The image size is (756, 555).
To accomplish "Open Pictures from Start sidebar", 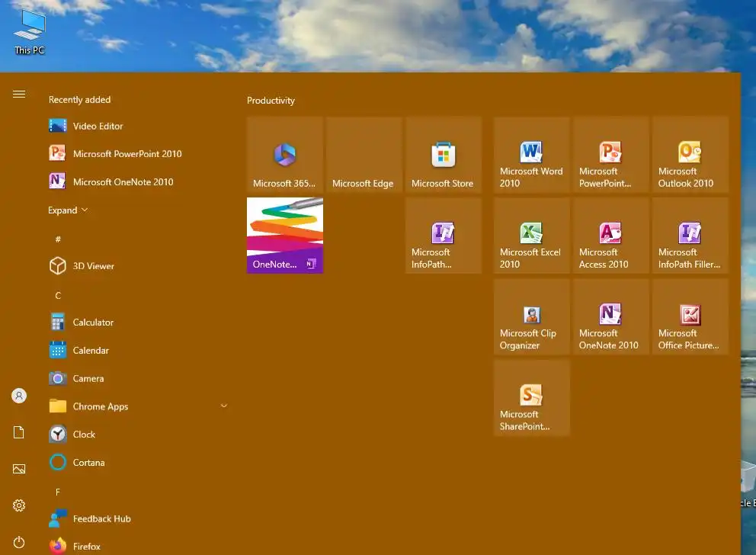I will pyautogui.click(x=19, y=469).
